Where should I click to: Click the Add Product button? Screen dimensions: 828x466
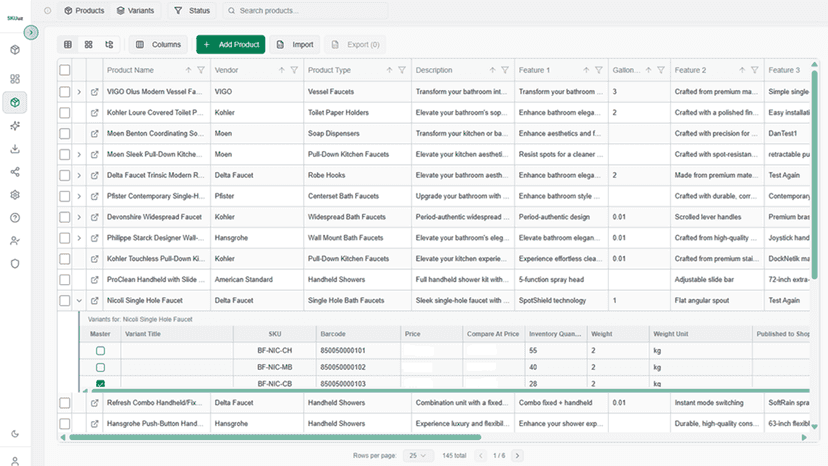pos(231,44)
